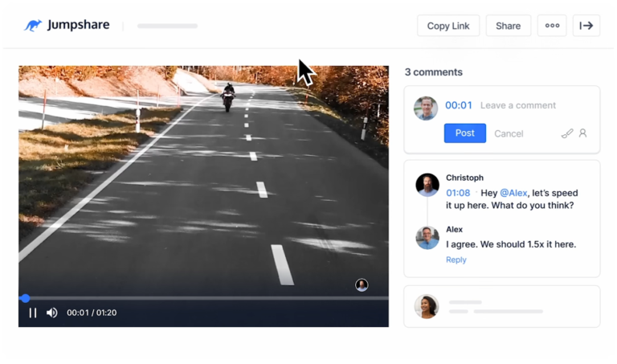Cancel the new comment

click(509, 134)
